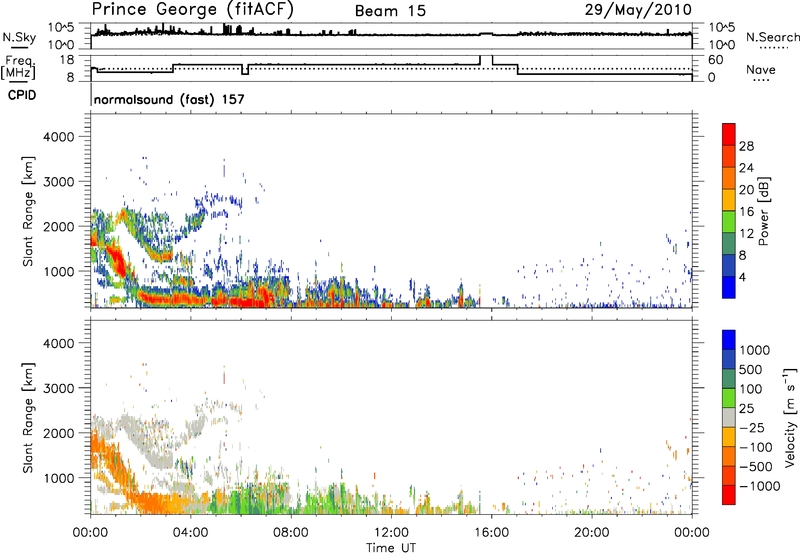Screen dimensions: 800x554
Task: Click the 'normalsound (fast) 157' CPID text
Action: (x=169, y=99)
